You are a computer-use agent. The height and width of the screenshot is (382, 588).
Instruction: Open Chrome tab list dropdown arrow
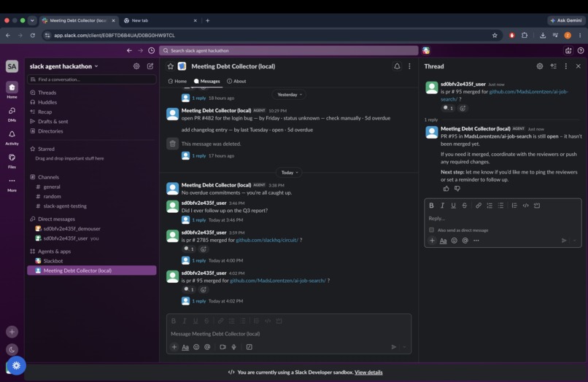(x=32, y=20)
